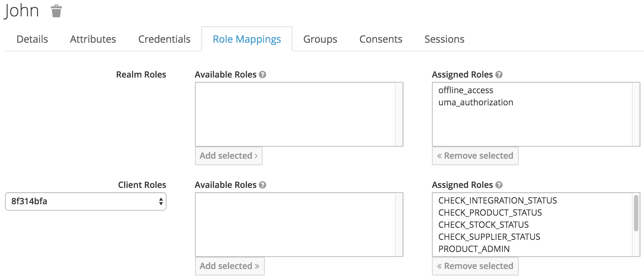Click Remove selected under Realm Assigned Roles
The width and height of the screenshot is (644, 279).
(x=475, y=156)
